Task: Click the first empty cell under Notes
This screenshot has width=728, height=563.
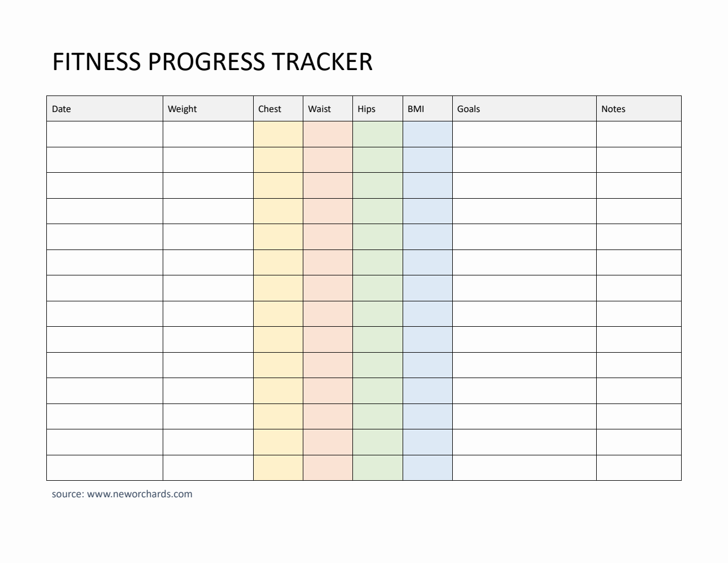Action: [x=639, y=134]
